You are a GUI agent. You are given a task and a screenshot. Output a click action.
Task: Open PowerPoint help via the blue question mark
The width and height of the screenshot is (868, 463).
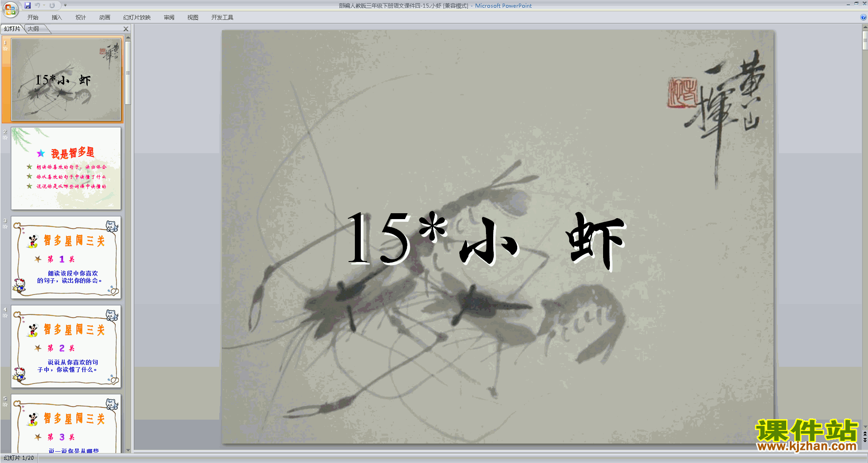coord(863,17)
